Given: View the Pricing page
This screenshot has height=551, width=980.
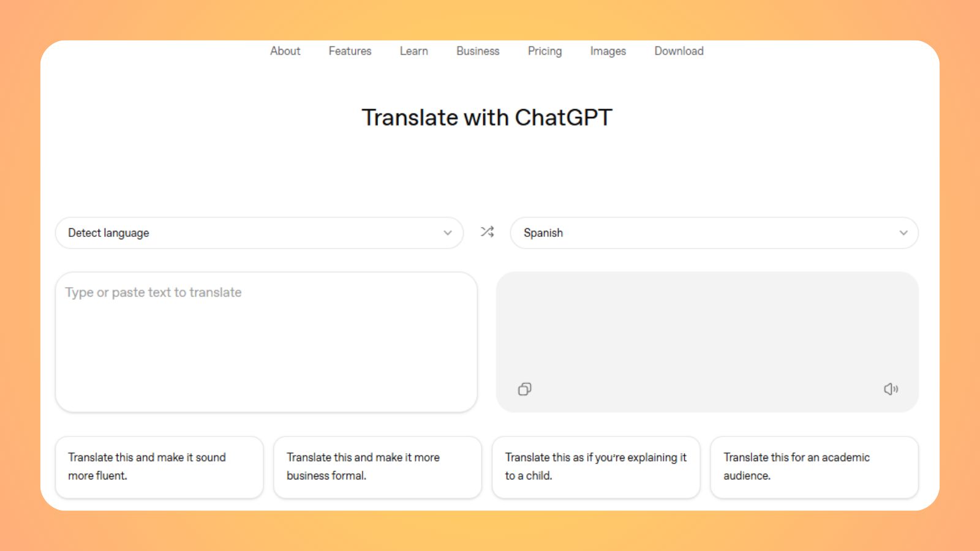Looking at the screenshot, I should [x=545, y=51].
